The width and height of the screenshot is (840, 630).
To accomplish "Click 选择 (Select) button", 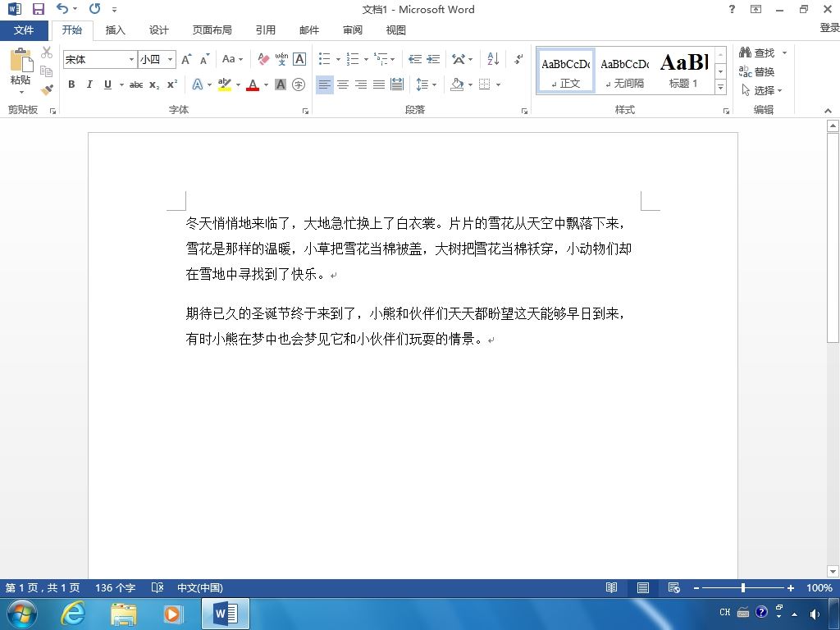I will (x=762, y=90).
